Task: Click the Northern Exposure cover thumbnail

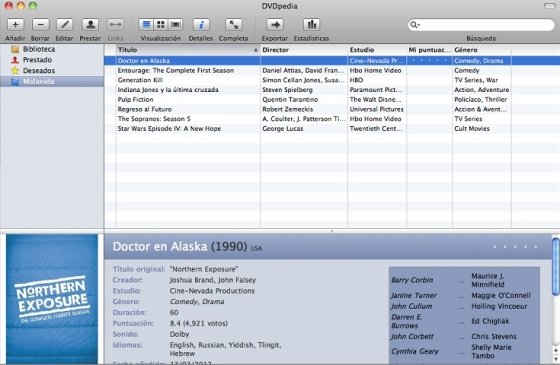Action: [52, 299]
